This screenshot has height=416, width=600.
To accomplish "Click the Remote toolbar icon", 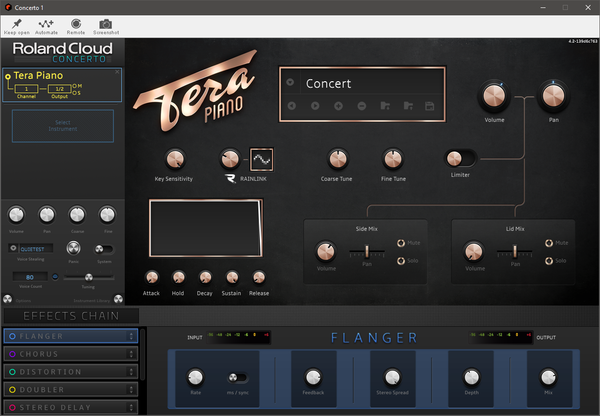I will coord(76,24).
